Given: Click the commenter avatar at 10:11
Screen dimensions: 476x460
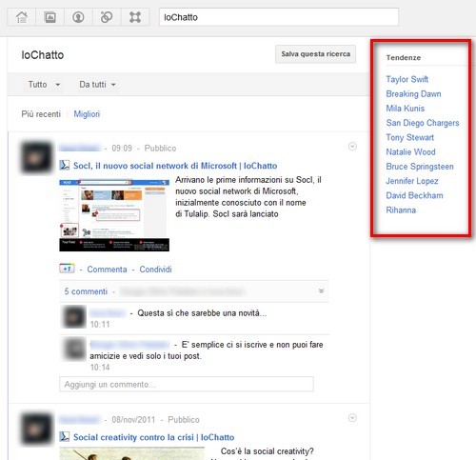Looking at the screenshot, I should [75, 316].
